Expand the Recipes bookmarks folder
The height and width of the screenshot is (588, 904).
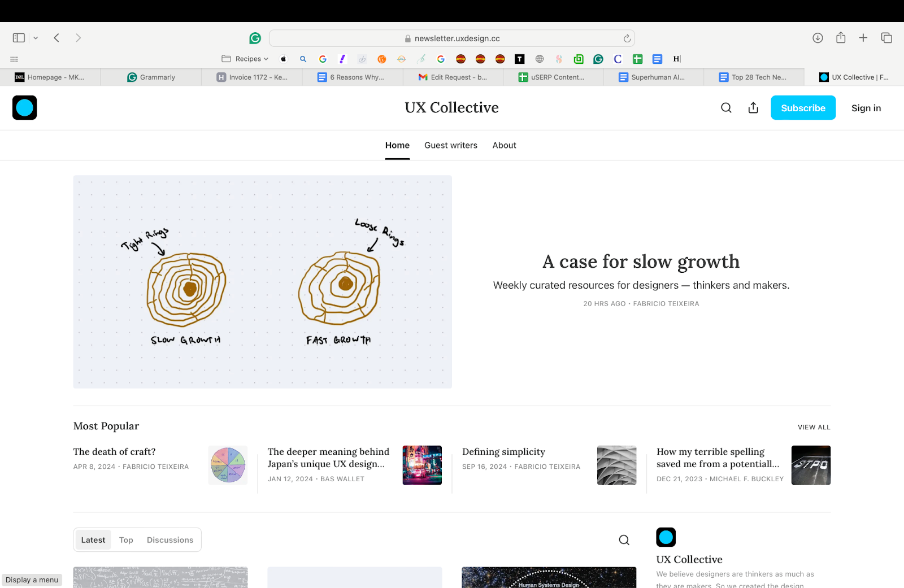(x=245, y=59)
